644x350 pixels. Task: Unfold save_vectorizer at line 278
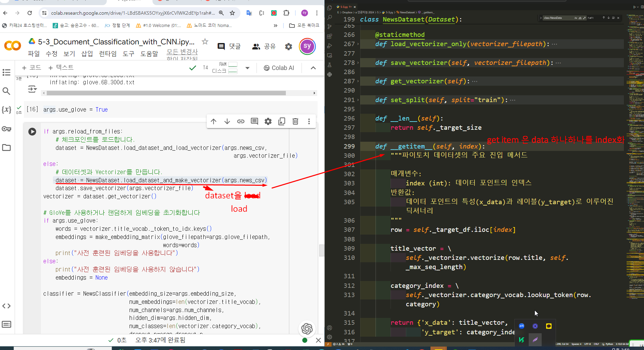pos(358,63)
